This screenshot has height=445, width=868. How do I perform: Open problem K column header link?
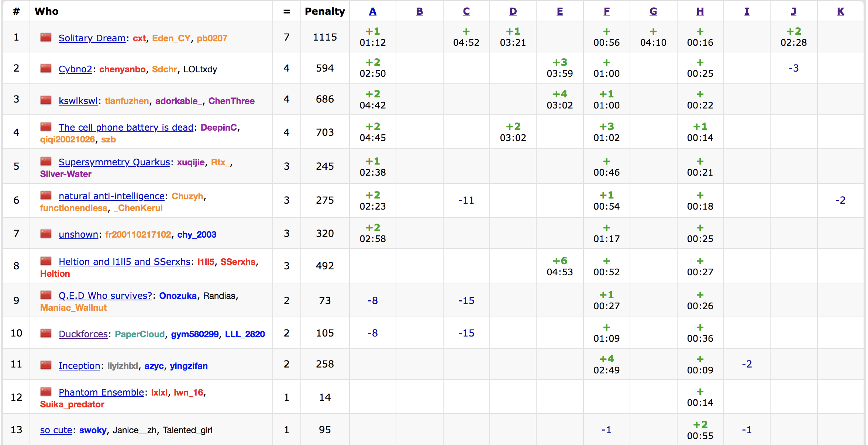click(840, 11)
